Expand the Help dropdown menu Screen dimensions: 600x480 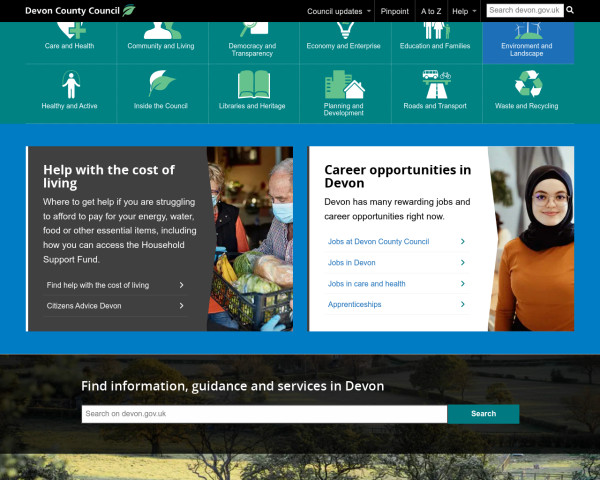tap(464, 11)
